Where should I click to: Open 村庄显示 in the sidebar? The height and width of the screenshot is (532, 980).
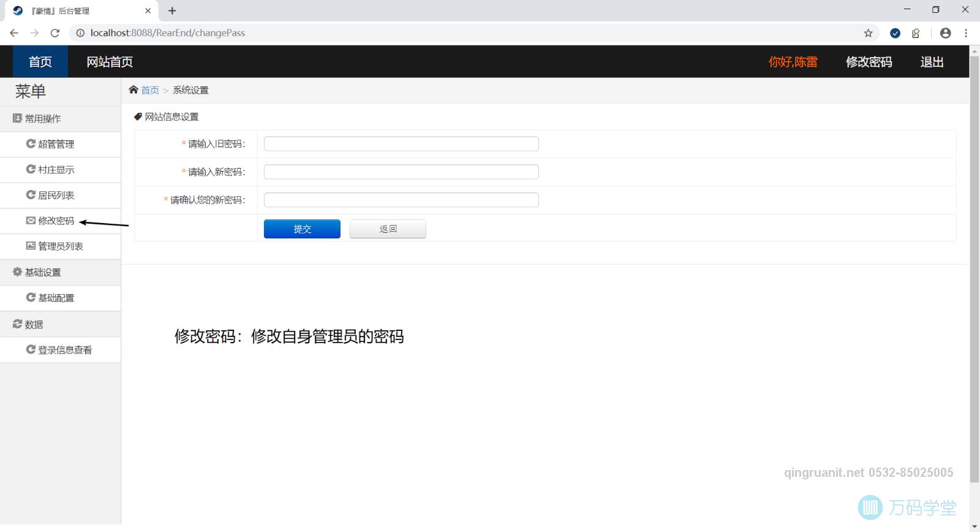60,170
